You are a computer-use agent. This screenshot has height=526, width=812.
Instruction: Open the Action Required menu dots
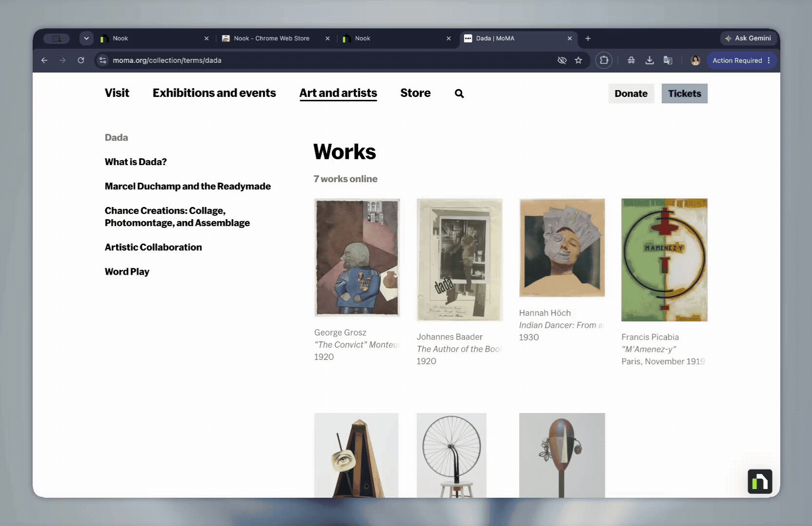pos(769,60)
